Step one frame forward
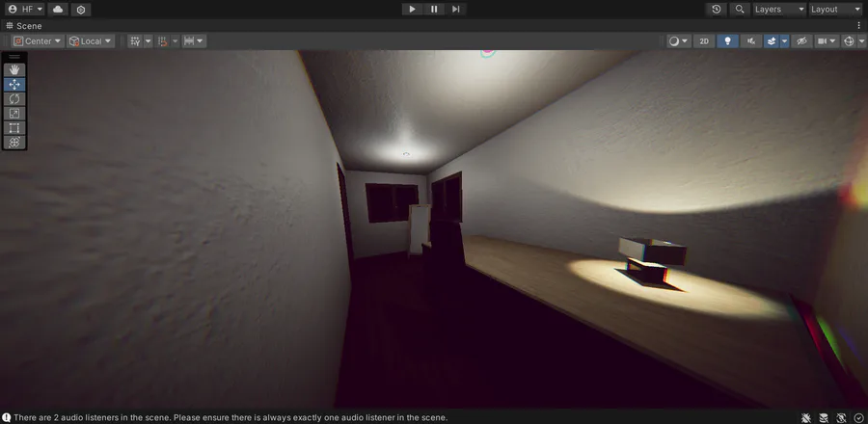Image resolution: width=868 pixels, height=424 pixels. click(455, 10)
